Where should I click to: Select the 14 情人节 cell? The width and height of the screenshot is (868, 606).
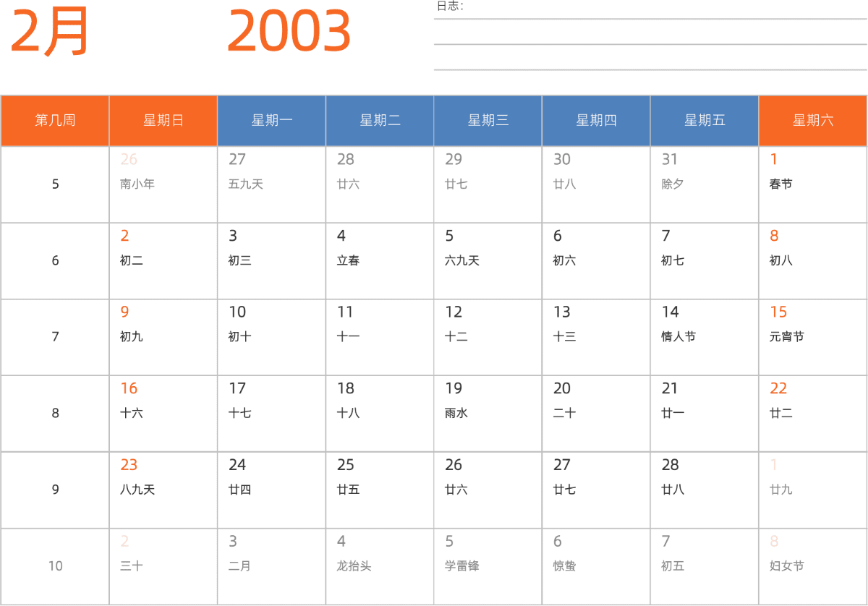(x=705, y=337)
